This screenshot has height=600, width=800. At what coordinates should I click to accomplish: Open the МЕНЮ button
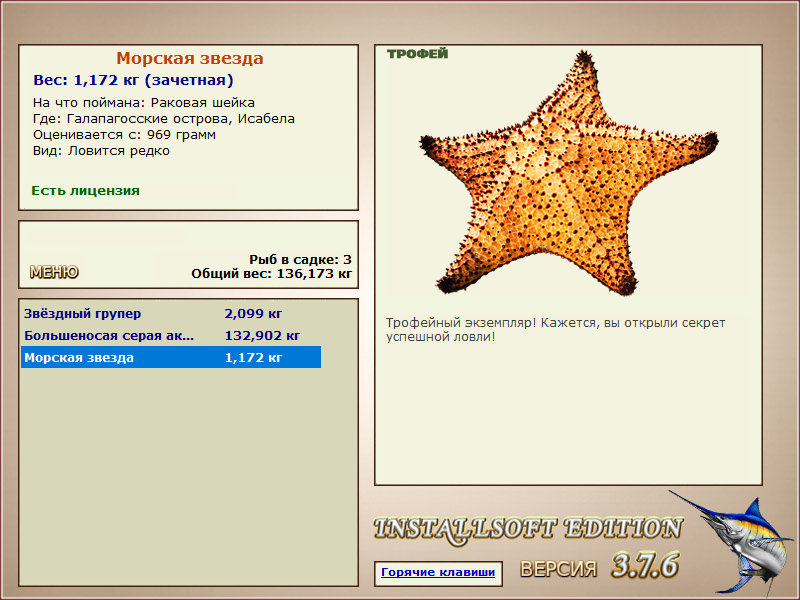(x=54, y=272)
